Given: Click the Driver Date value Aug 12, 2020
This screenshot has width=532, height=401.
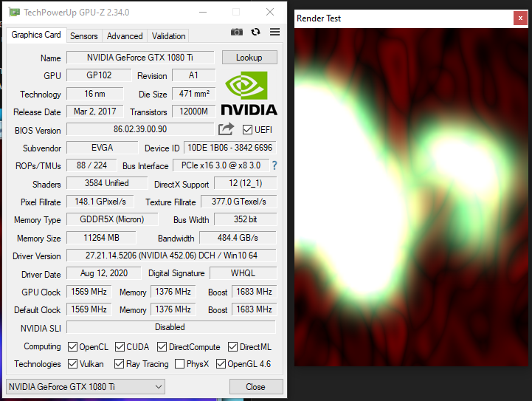Looking at the screenshot, I should click(x=104, y=273).
